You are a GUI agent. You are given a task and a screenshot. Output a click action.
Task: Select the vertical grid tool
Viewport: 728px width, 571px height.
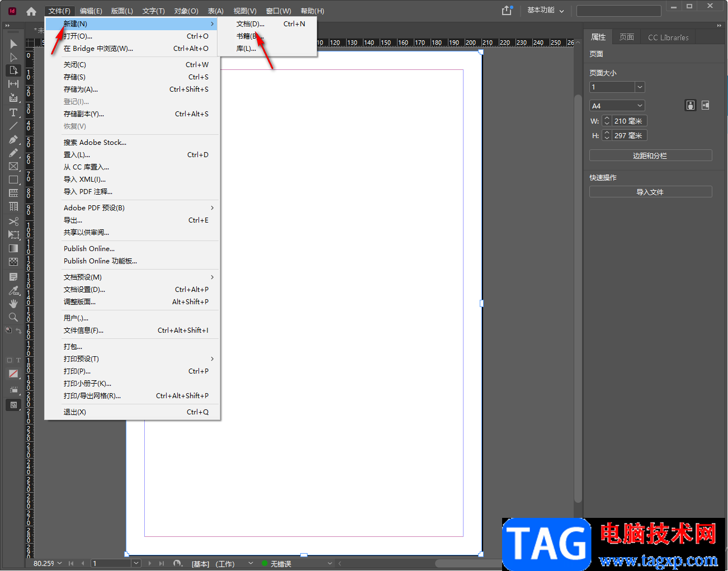click(13, 206)
